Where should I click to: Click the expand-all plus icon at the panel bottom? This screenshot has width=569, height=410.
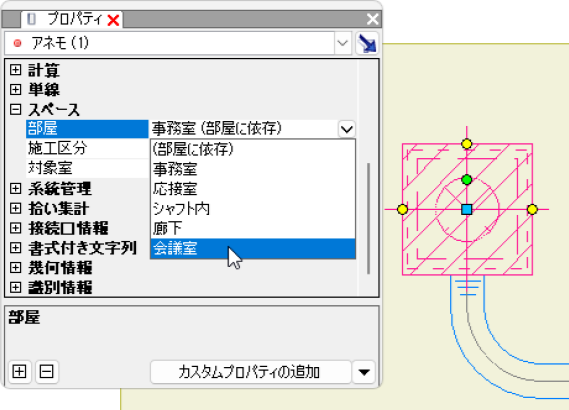click(19, 372)
